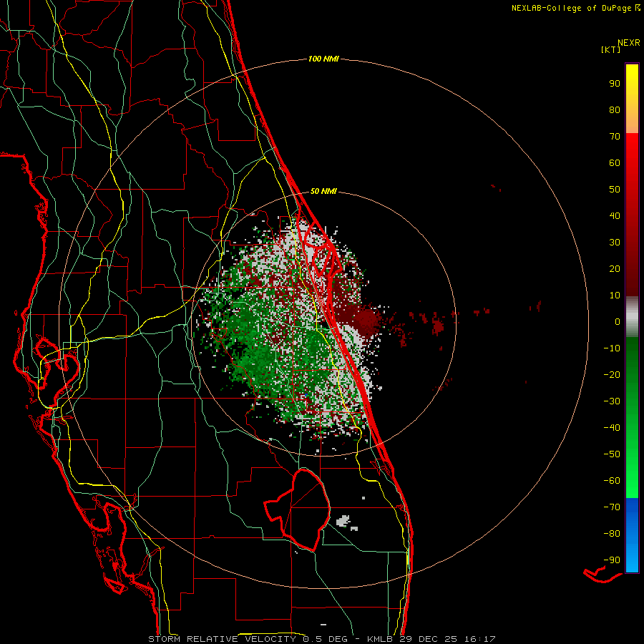Click the positive 70 knot scale label
The height and width of the screenshot is (644, 644).
tap(615, 137)
